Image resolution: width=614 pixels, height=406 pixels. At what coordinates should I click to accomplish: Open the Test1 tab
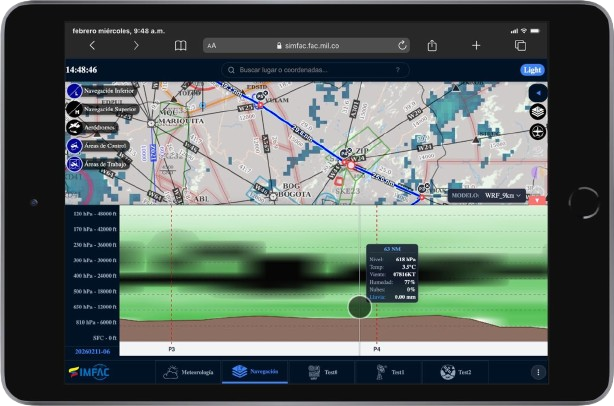click(x=388, y=372)
